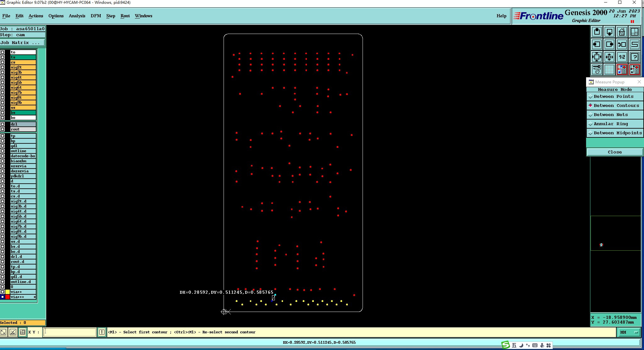Toggle the checkbox for the sig2t layer
Viewport: 644px width, 350px height.
click(x=3, y=67)
